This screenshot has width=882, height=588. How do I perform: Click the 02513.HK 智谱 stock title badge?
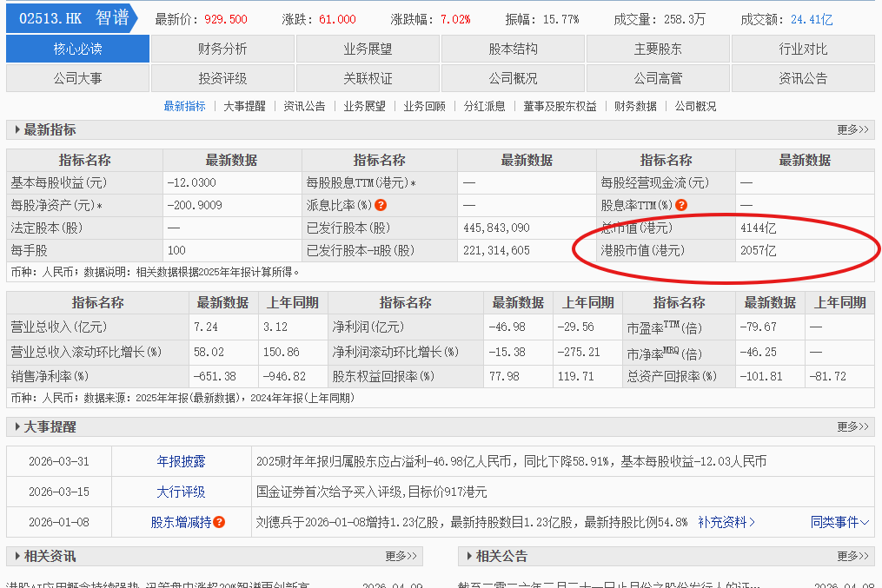point(72,18)
